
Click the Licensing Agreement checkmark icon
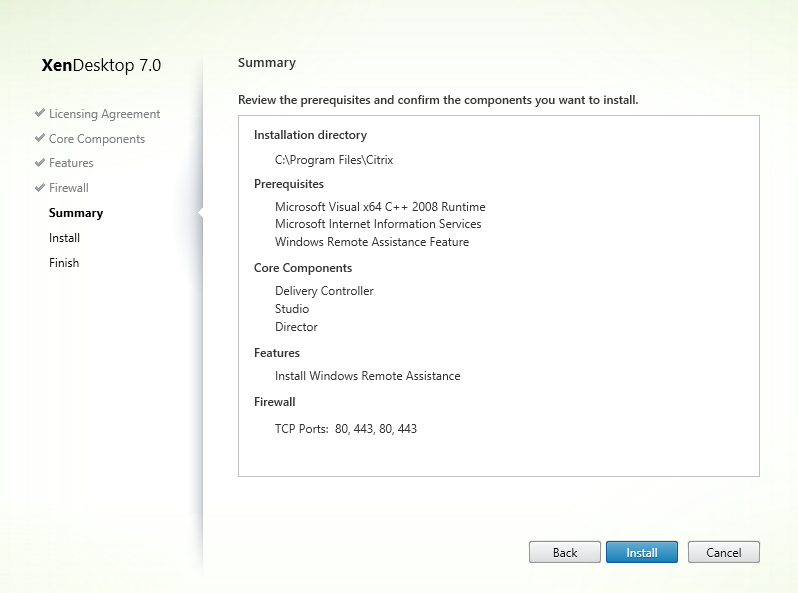(40, 114)
